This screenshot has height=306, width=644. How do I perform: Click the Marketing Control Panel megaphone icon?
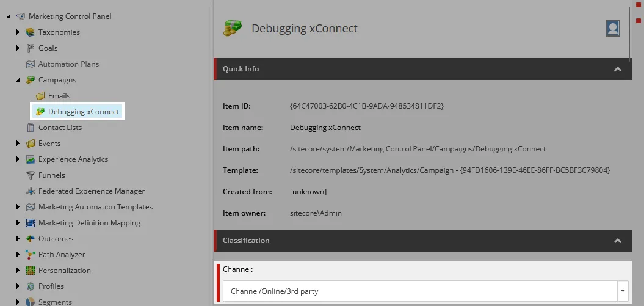click(x=21, y=16)
